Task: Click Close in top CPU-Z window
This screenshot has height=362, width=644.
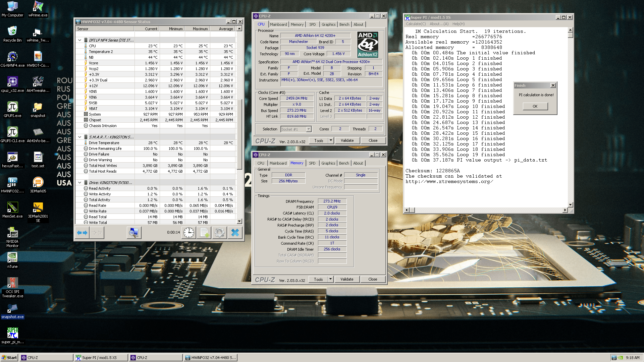Action: click(373, 140)
